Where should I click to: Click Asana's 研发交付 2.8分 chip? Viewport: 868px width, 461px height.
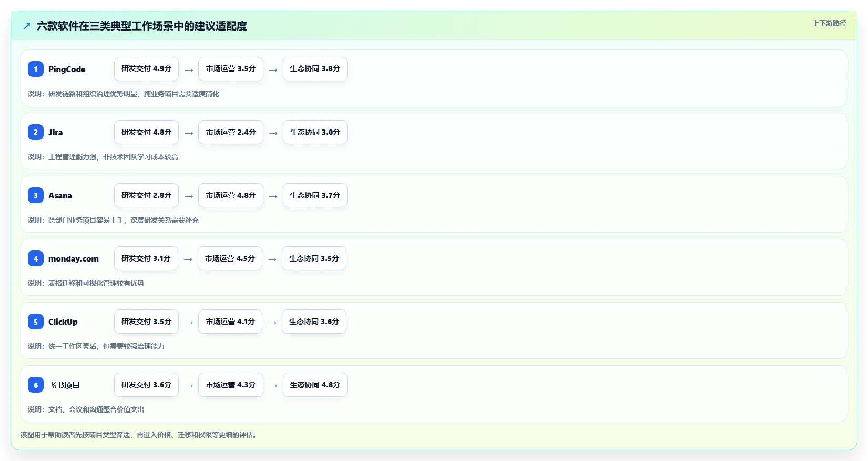[146, 195]
